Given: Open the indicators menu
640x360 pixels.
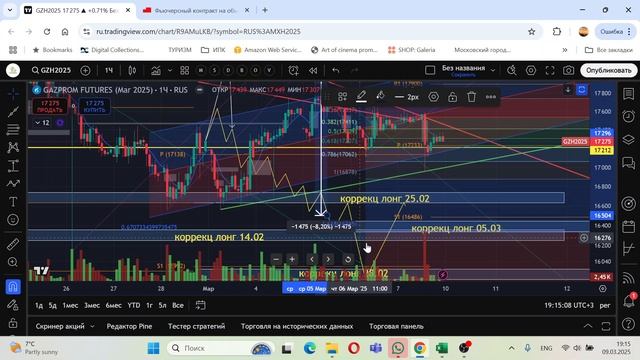Looking at the screenshot, I should point(156,70).
